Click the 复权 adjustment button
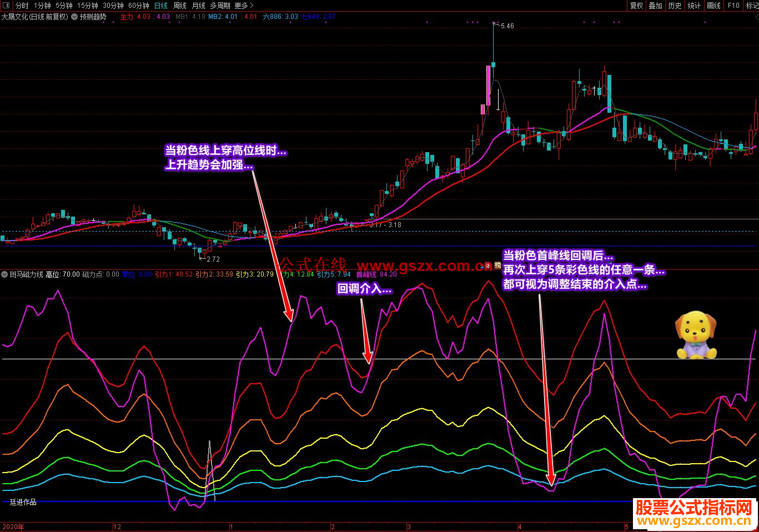 coord(636,6)
